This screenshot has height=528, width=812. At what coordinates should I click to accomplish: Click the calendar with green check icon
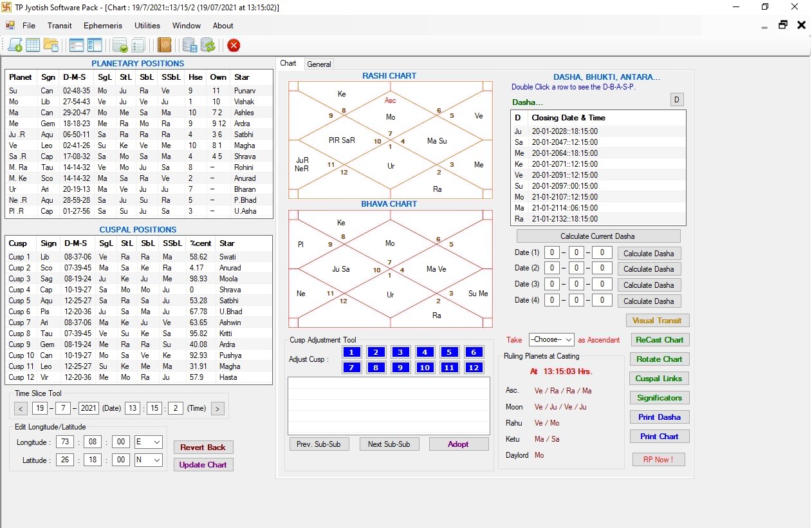(120, 45)
